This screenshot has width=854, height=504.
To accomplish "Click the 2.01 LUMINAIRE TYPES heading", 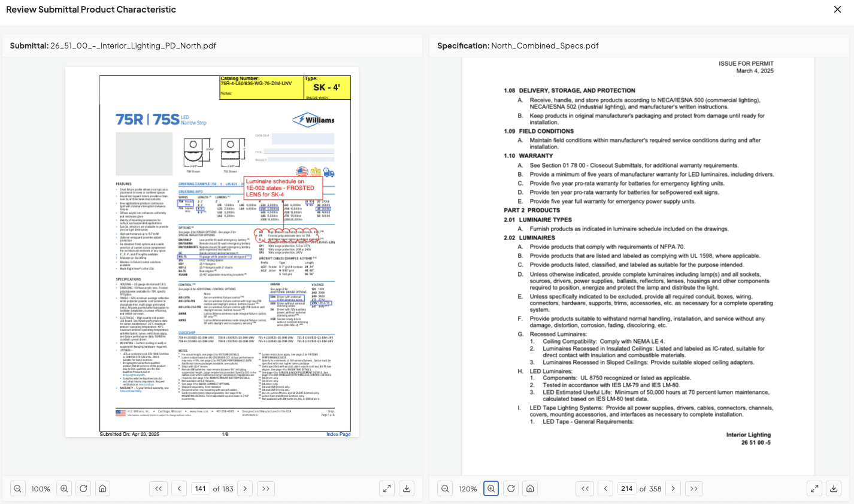I will 538,220.
